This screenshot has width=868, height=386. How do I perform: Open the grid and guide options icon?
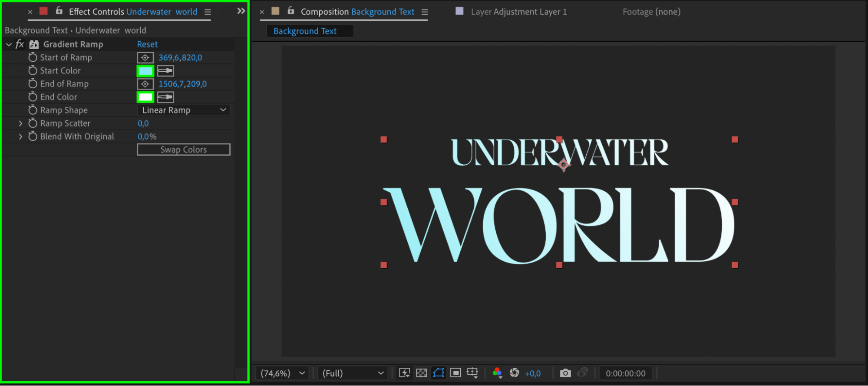point(472,373)
